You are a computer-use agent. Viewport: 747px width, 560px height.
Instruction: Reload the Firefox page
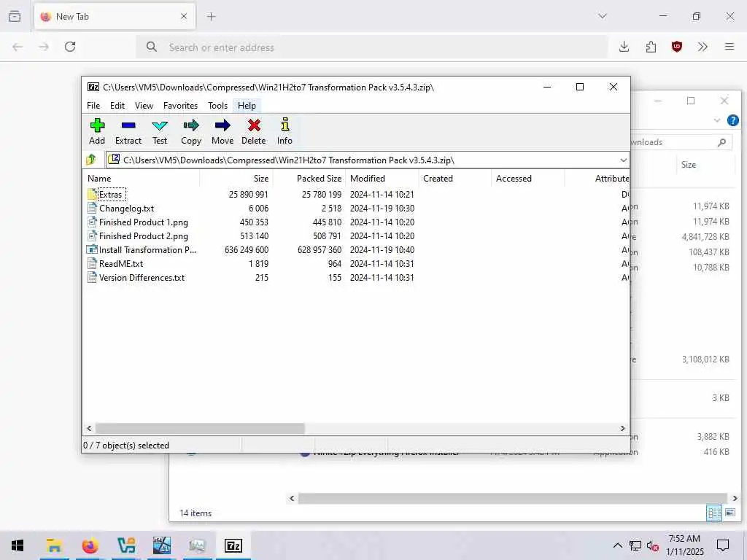(x=70, y=47)
